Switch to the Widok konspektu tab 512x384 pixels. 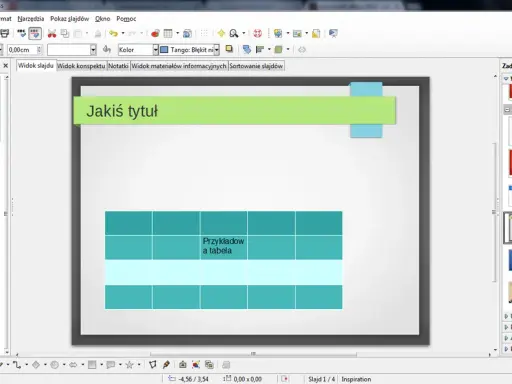pos(81,66)
